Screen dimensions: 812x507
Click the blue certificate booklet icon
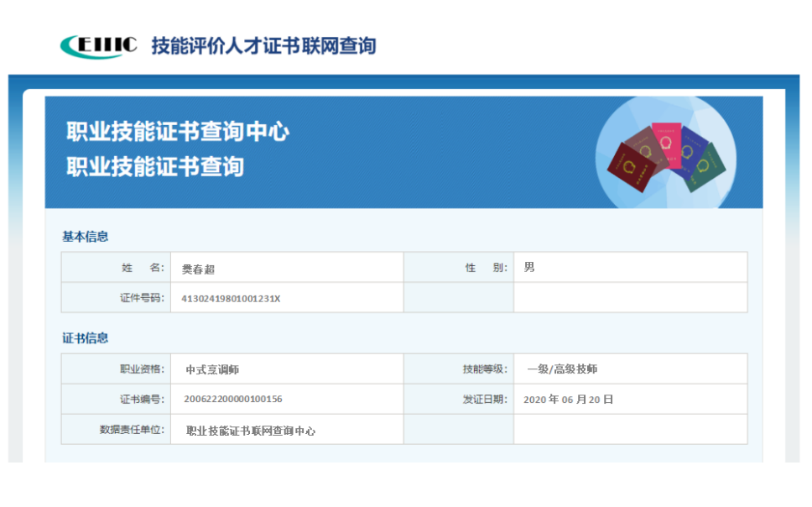tap(693, 148)
